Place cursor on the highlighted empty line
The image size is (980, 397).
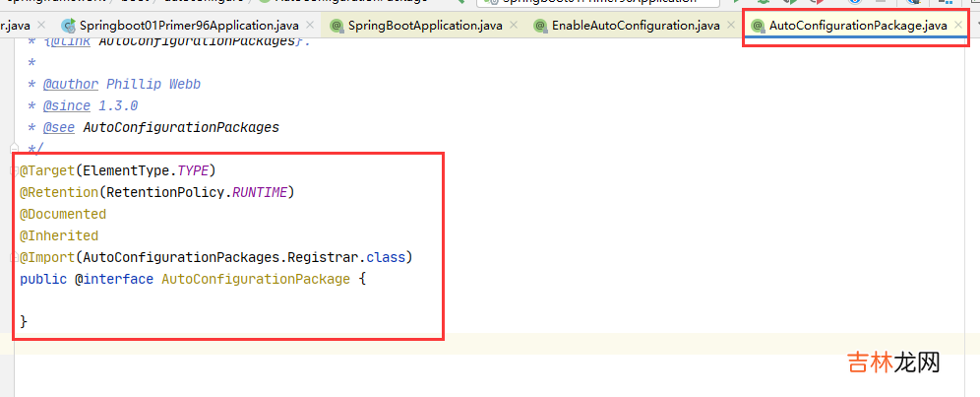(x=492, y=344)
